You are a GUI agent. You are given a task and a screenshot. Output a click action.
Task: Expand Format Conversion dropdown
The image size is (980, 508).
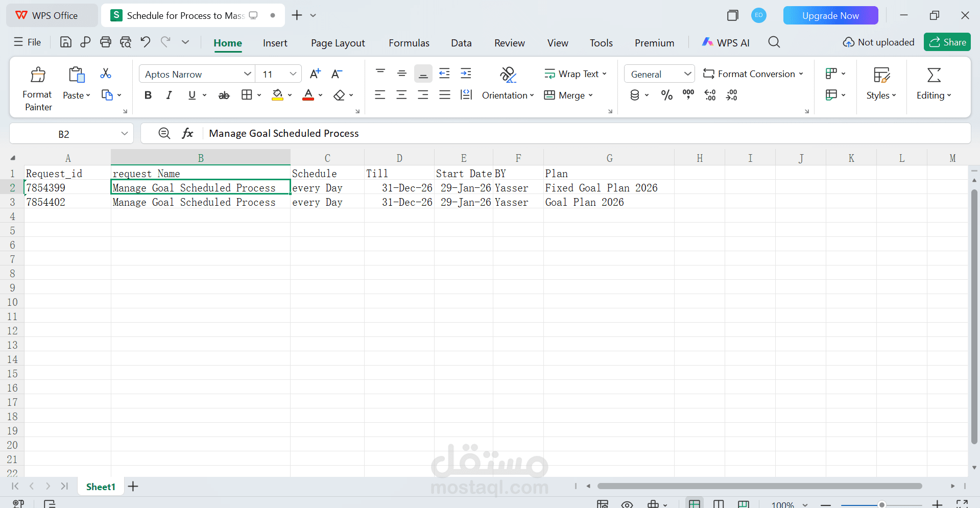coord(801,74)
